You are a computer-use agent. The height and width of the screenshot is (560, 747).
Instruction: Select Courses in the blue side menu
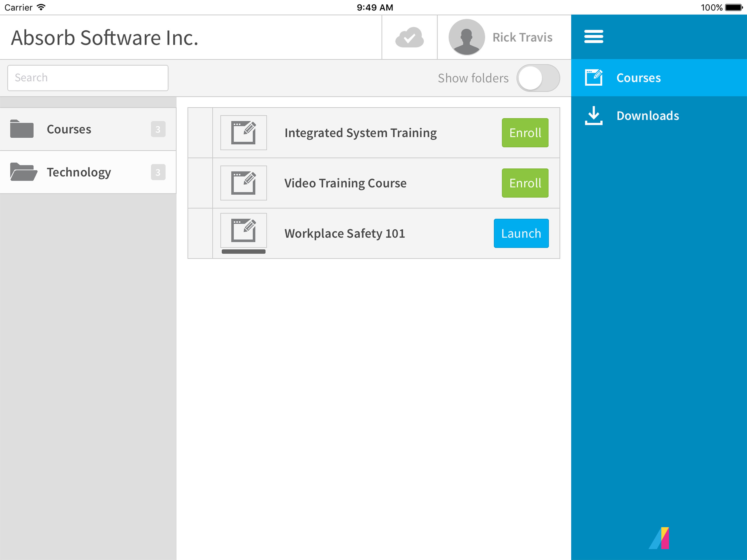point(659,78)
